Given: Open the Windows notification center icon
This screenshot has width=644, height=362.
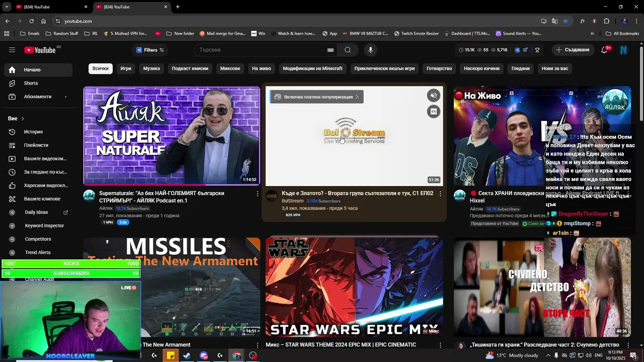Looking at the screenshot, I should point(633,355).
